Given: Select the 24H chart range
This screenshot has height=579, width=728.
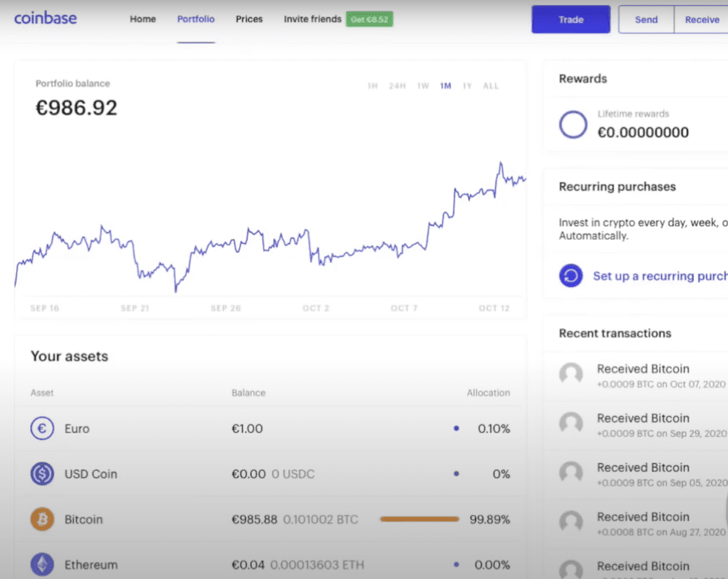Looking at the screenshot, I should point(397,86).
